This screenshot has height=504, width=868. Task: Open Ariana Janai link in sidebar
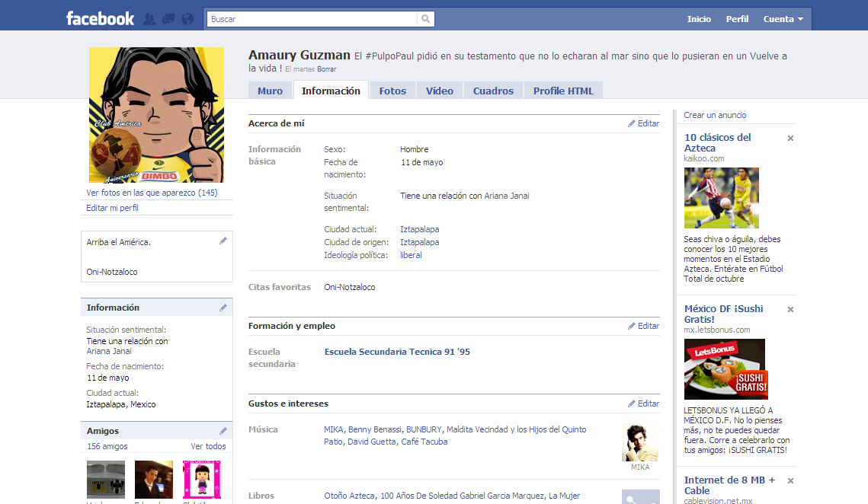tap(109, 351)
